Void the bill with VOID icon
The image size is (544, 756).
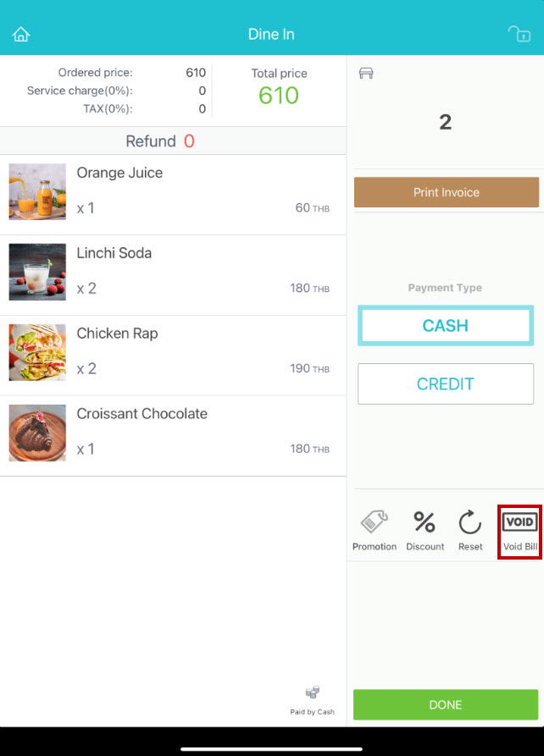(x=519, y=523)
